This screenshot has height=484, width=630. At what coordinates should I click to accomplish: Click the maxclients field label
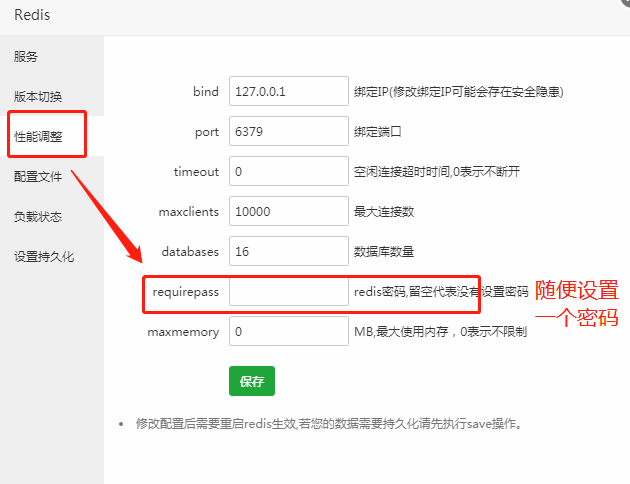coord(188,212)
